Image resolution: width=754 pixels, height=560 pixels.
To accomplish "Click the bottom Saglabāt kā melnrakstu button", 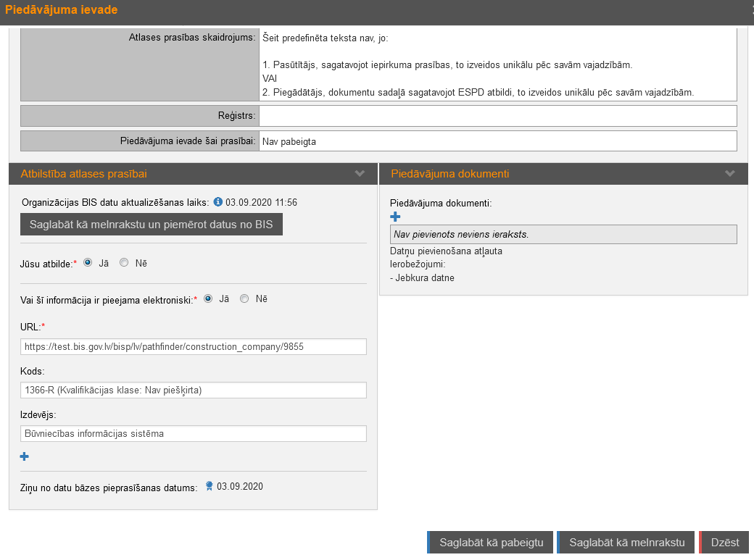I will tap(626, 542).
